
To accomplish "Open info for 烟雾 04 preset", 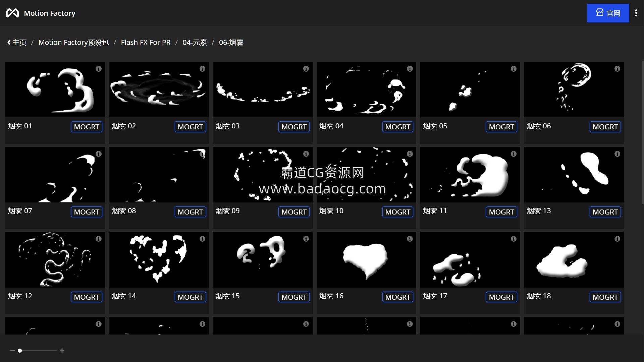I will tap(410, 69).
